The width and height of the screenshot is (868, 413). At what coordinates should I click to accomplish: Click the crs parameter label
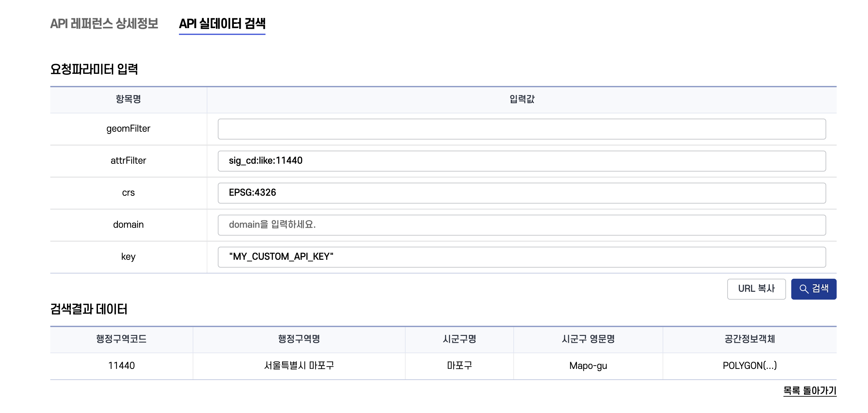point(128,193)
